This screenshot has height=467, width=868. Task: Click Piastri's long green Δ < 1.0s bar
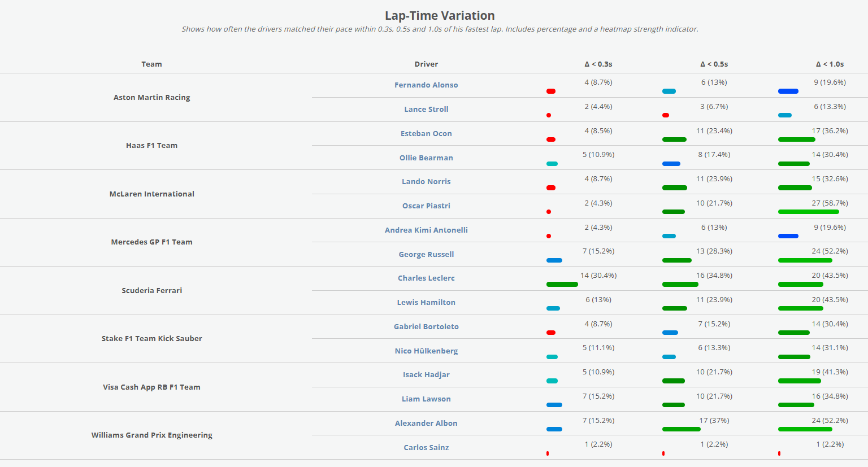point(809,212)
